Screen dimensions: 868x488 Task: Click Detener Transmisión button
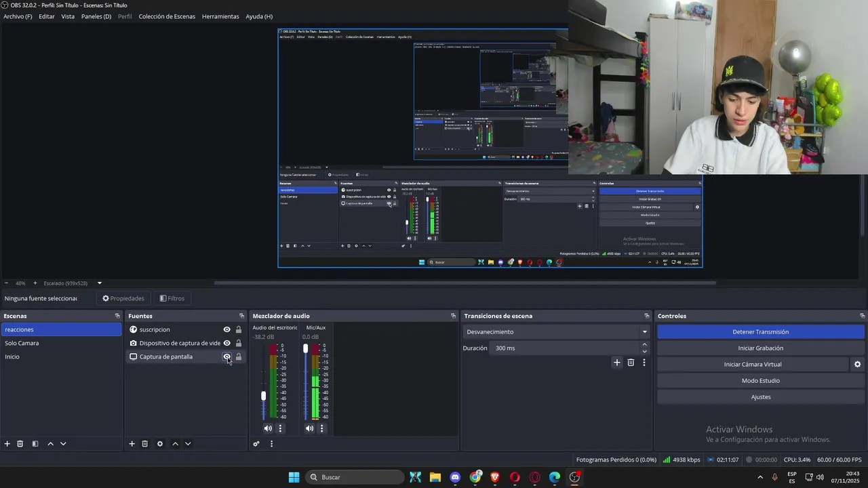[x=760, y=332]
